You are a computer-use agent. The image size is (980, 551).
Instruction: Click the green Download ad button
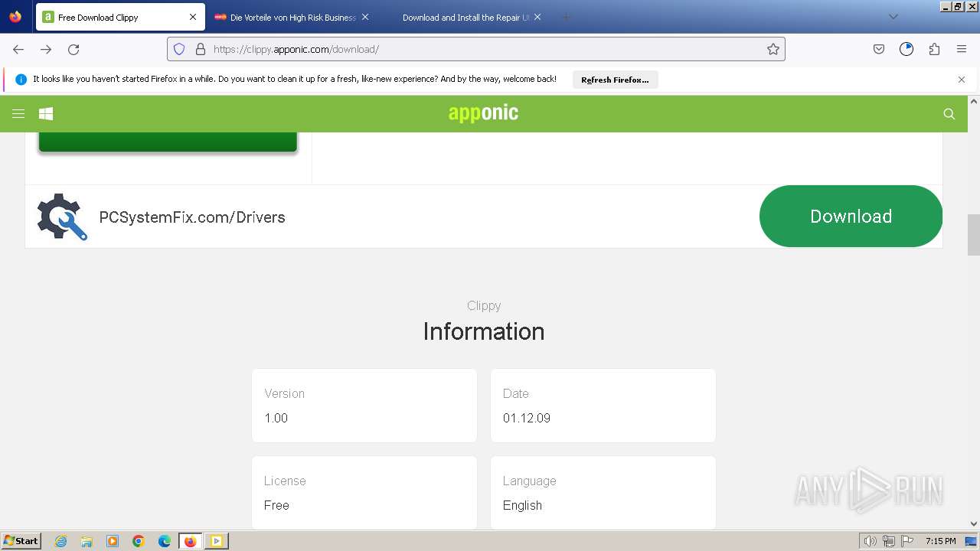tap(851, 217)
